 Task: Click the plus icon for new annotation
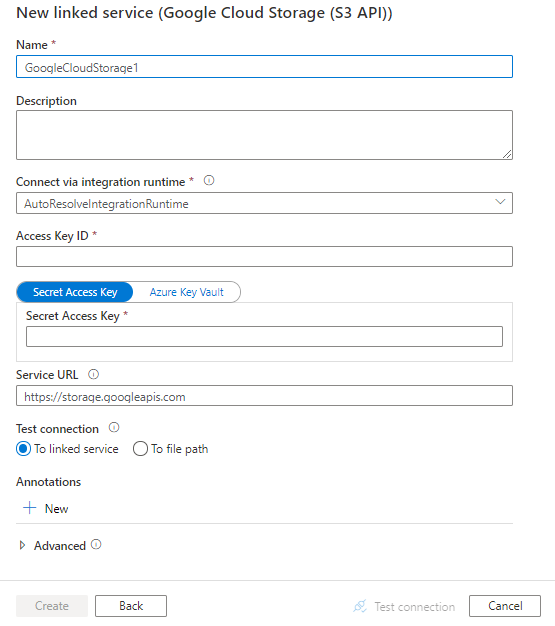point(30,508)
